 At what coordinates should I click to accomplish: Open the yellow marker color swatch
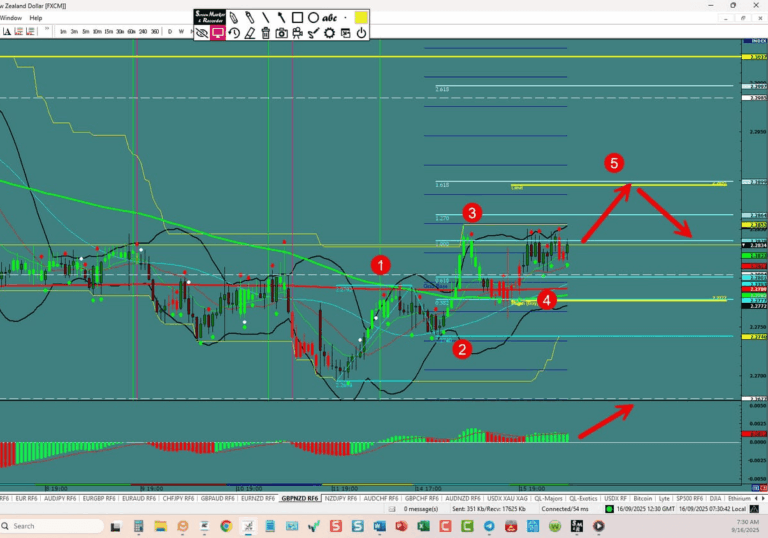(361, 18)
